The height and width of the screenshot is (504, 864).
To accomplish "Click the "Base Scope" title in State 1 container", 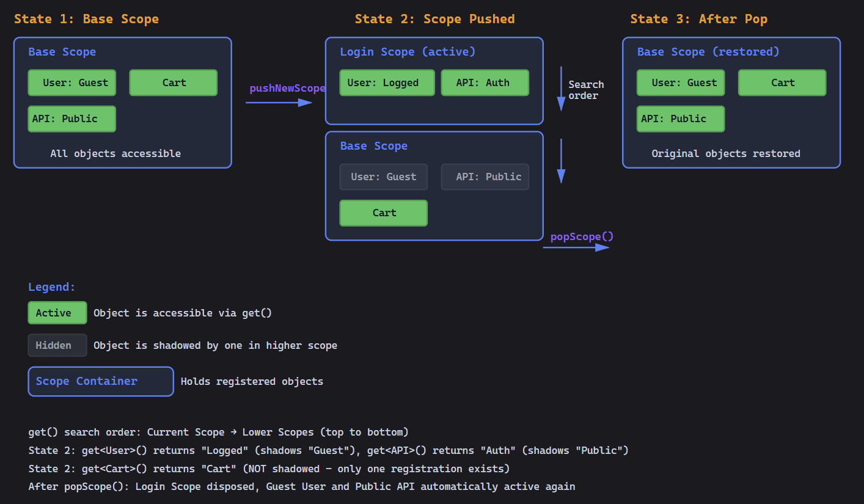I will point(62,52).
